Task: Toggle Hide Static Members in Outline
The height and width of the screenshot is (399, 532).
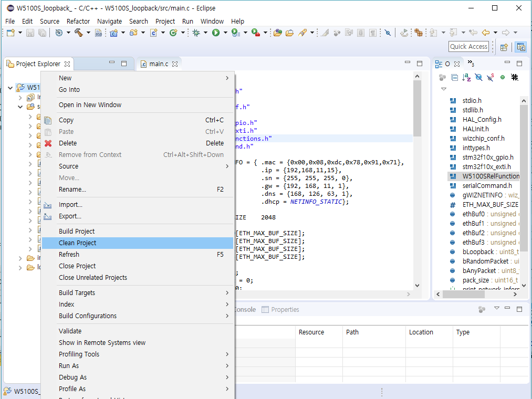Action: 491,77
